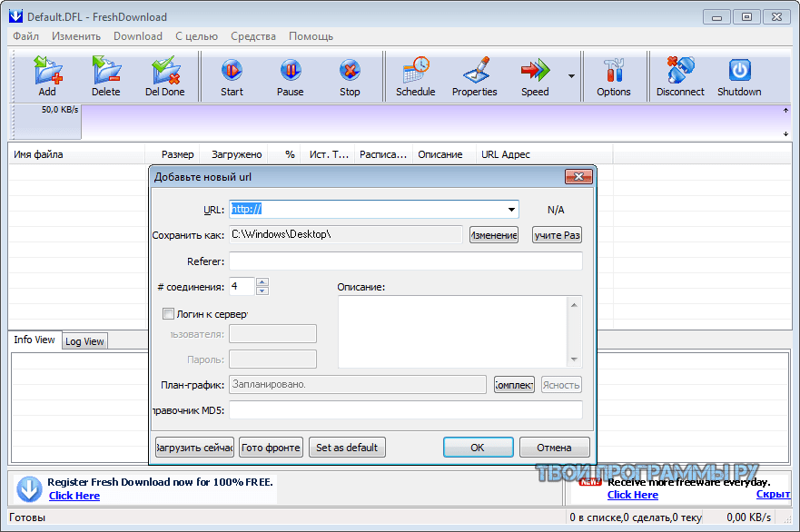Cancel the dialog with Отмена
The image size is (800, 532).
point(555,448)
